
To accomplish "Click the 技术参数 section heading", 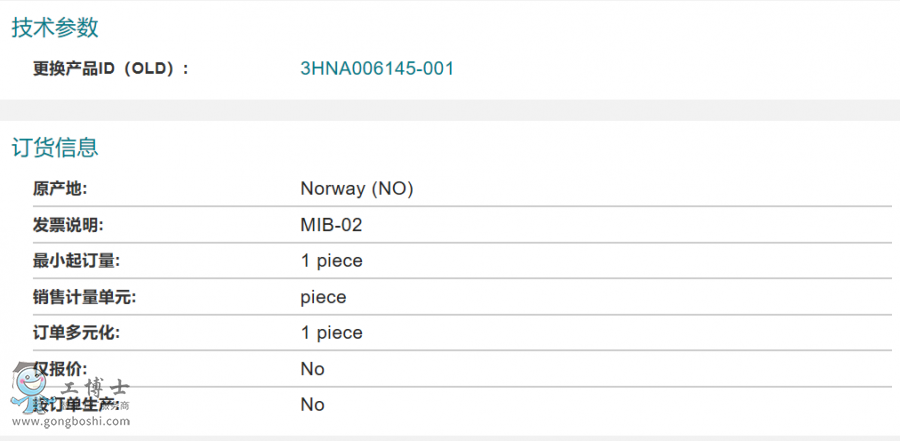I will coord(55,28).
